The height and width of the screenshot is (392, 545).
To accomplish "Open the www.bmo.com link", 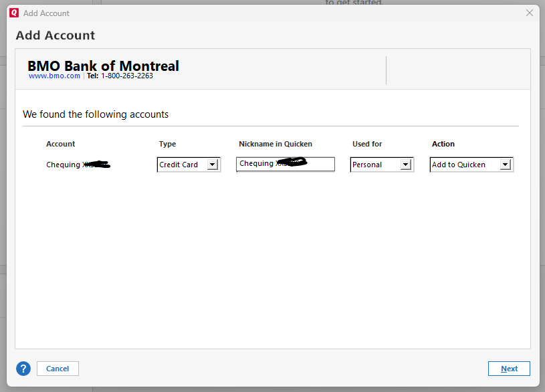I will point(54,76).
